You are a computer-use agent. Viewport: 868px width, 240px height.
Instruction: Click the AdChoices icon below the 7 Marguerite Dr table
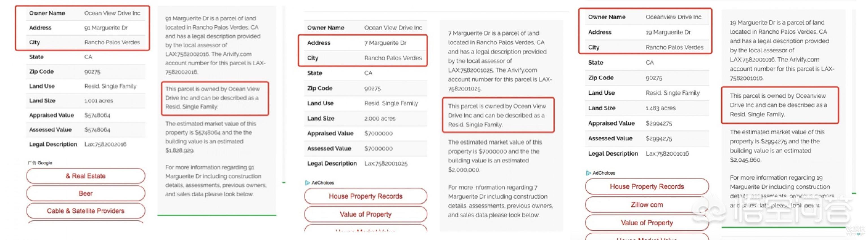pyautogui.click(x=307, y=183)
